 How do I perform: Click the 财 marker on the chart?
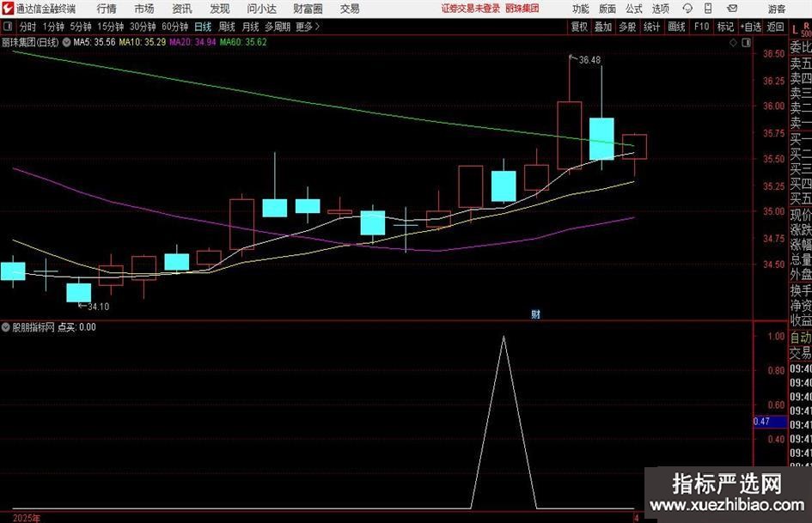coord(535,314)
